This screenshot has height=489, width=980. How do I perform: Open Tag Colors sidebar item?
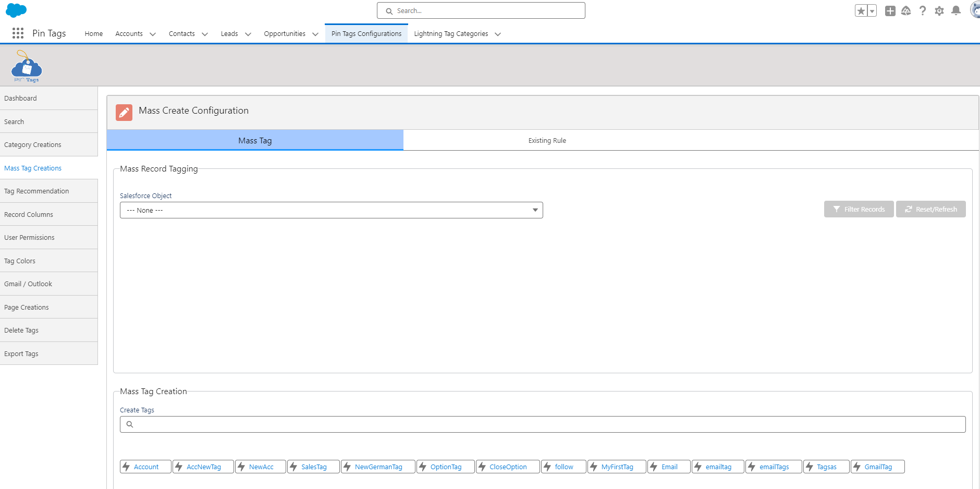point(49,261)
